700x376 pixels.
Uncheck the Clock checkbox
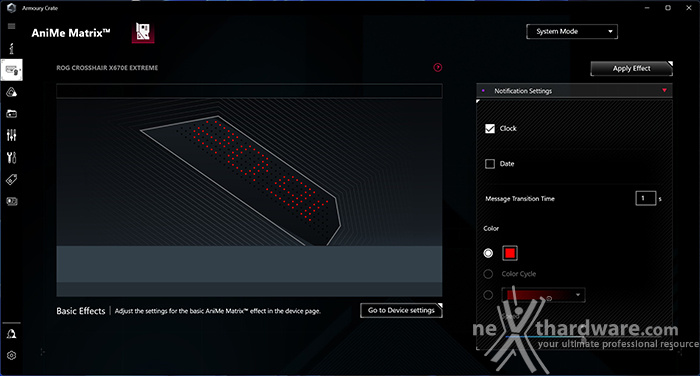(490, 129)
